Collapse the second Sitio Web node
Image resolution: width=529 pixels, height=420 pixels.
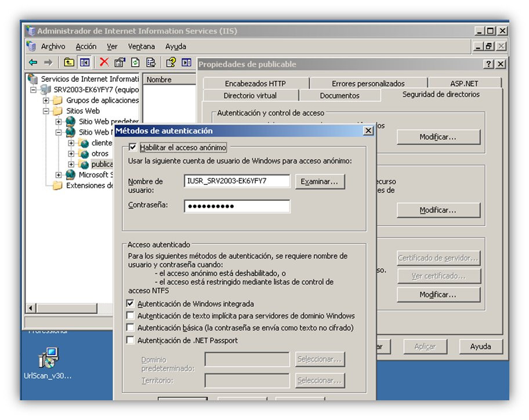coord(59,132)
